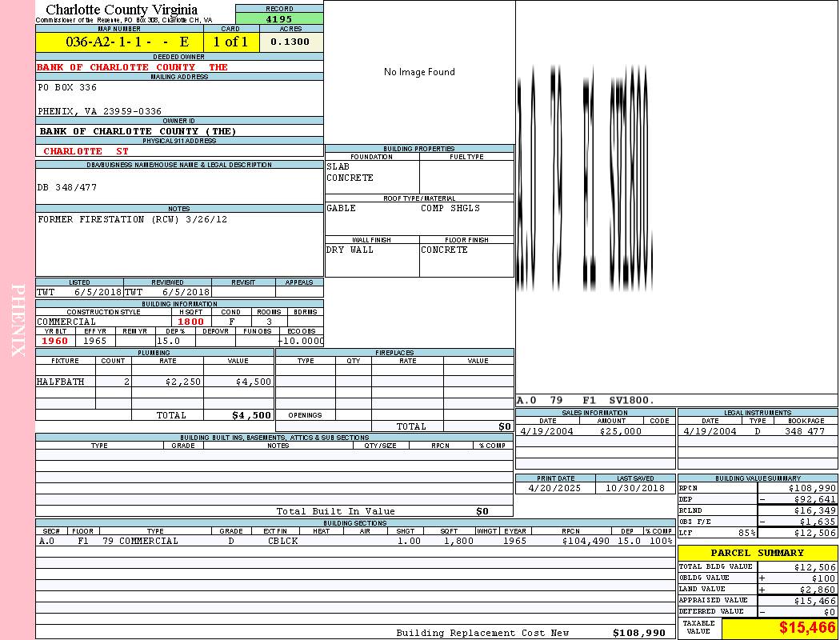The height and width of the screenshot is (640, 840).
Task: Click section SQFT value 1,800
Action: pos(458,541)
